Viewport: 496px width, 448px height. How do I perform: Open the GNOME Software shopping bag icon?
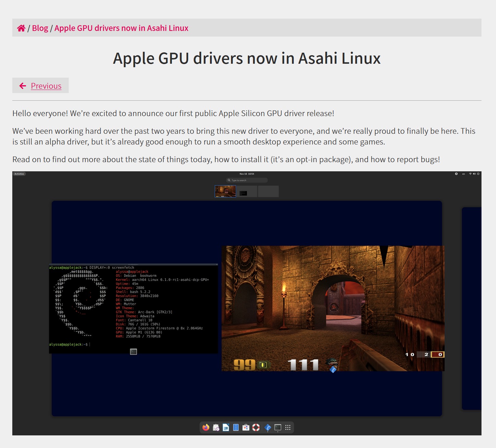pyautogui.click(x=246, y=427)
